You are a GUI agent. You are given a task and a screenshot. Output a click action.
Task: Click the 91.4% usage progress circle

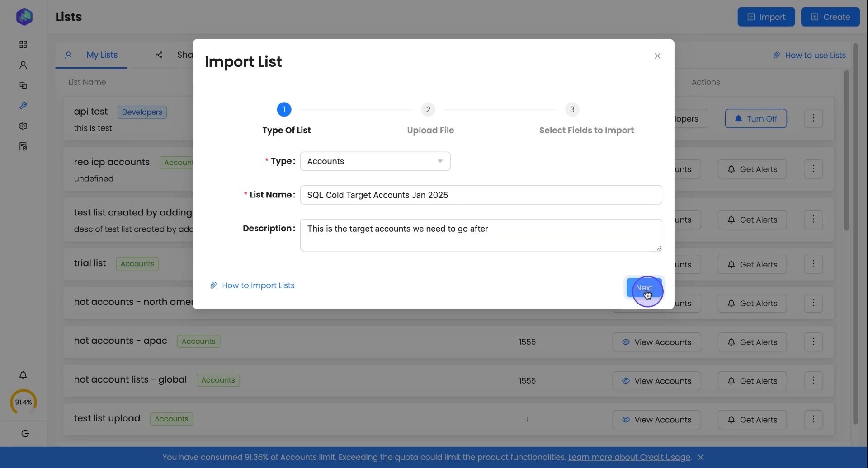(x=24, y=402)
